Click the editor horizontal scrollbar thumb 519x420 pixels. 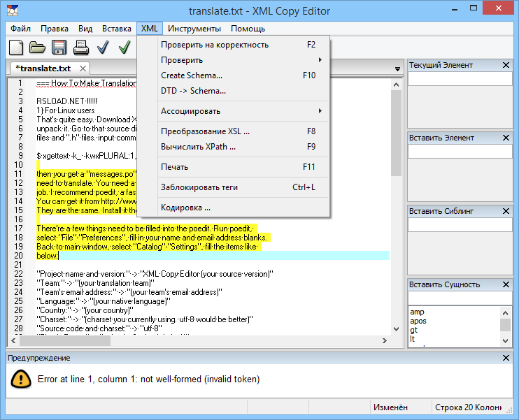tap(65, 340)
